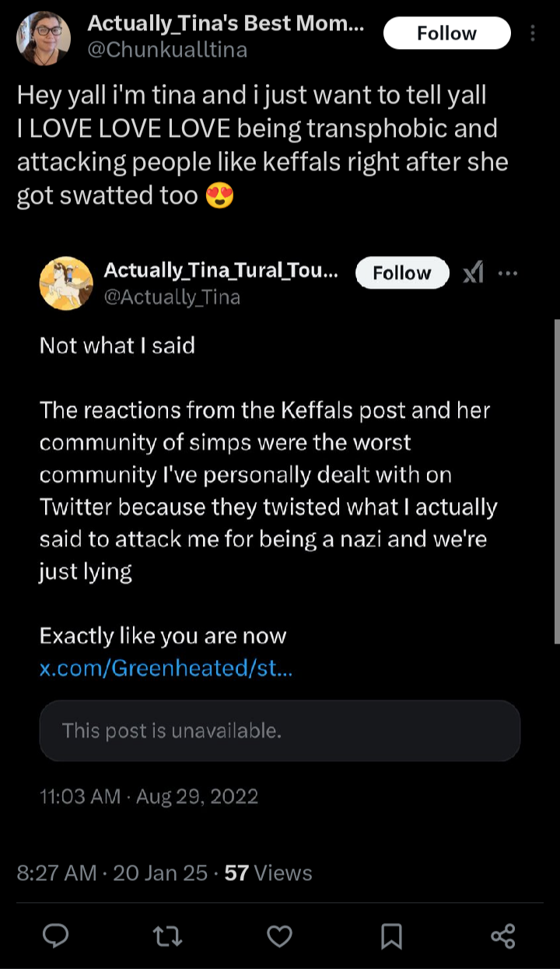Click the 11:03 AM · Aug 29, 2022 timestamp
Screen dimensions: 560x969
[x=149, y=796]
